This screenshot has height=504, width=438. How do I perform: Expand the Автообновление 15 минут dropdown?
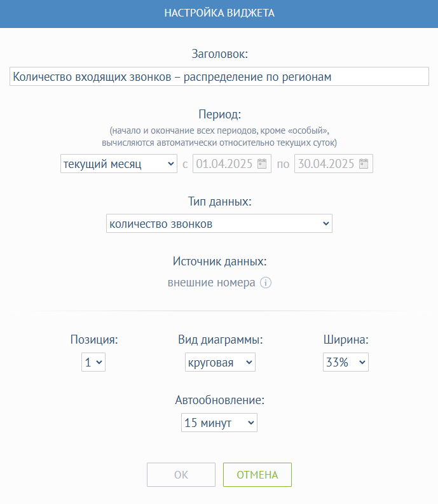pyautogui.click(x=219, y=423)
